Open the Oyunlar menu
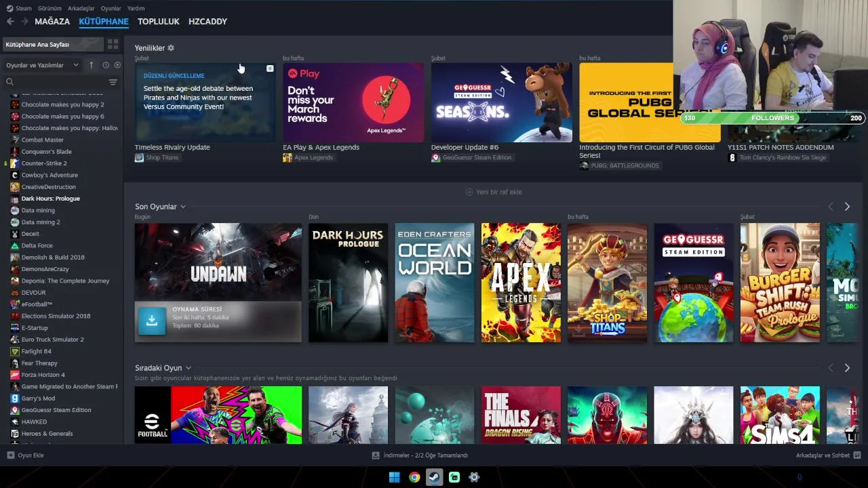 [111, 8]
